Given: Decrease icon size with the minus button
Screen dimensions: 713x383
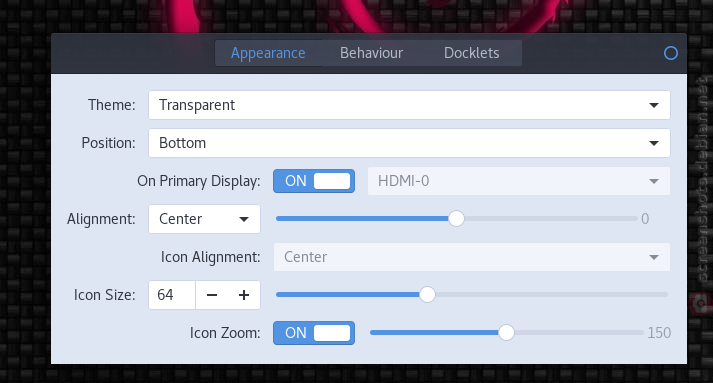Looking at the screenshot, I should coord(212,295).
